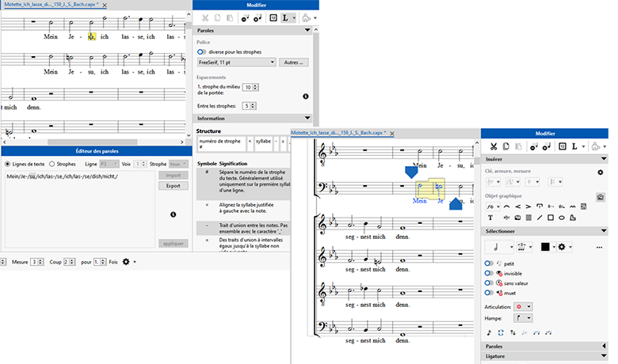Image resolution: width=618 pixels, height=364 pixels.
Task: Close the left Motette document tab
Action: click(x=105, y=5)
